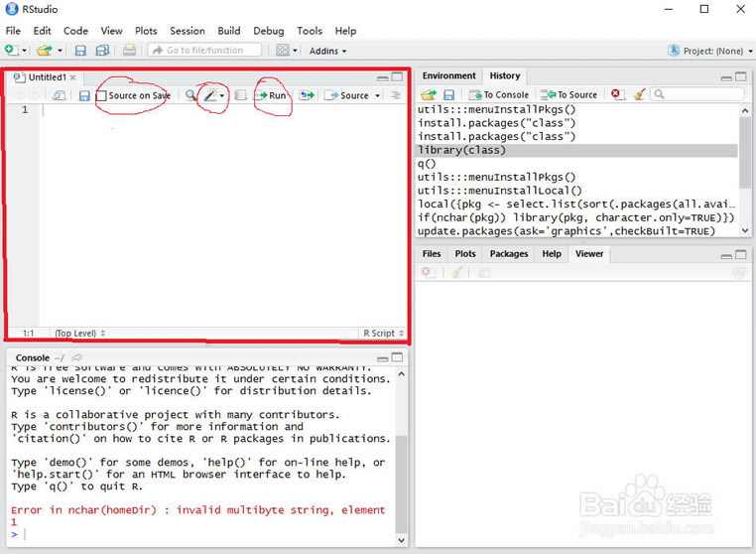Click the Console scroll-down arrow

(x=401, y=540)
